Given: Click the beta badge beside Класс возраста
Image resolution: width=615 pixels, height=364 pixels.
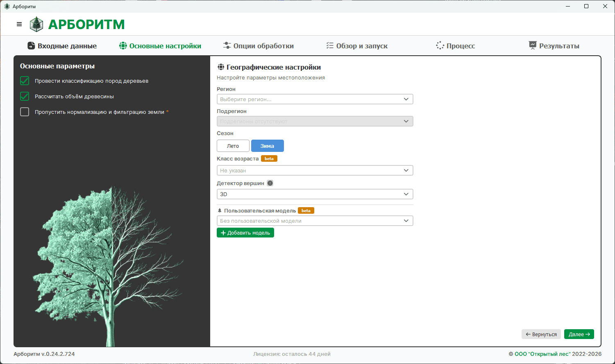Looking at the screenshot, I should 269,158.
